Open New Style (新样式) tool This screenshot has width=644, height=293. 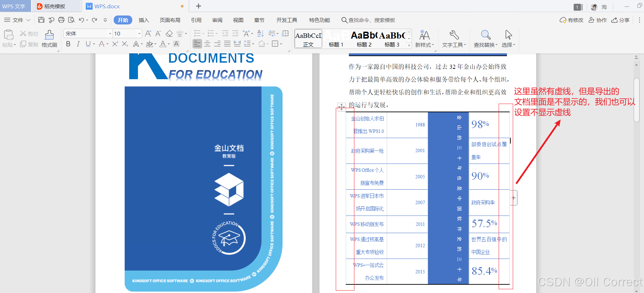tap(424, 39)
